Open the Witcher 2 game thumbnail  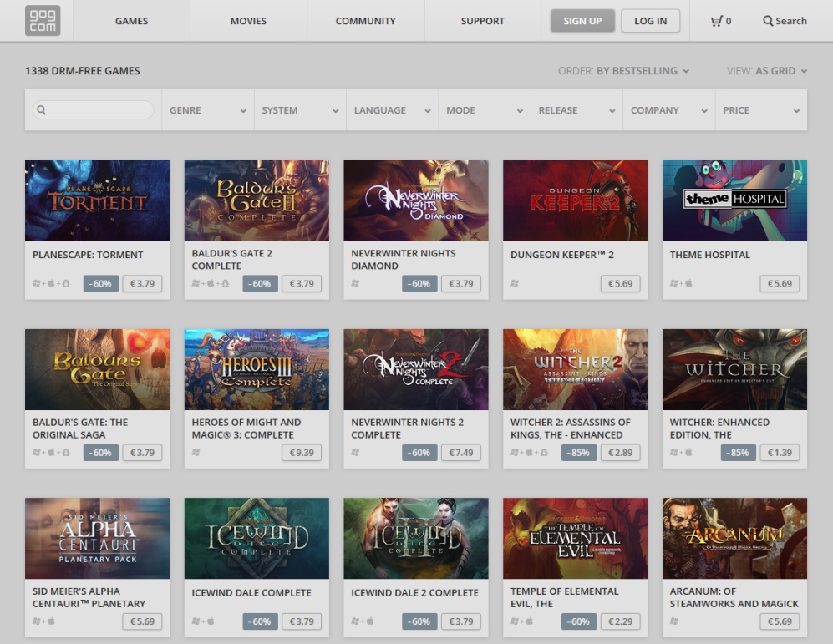tap(575, 369)
